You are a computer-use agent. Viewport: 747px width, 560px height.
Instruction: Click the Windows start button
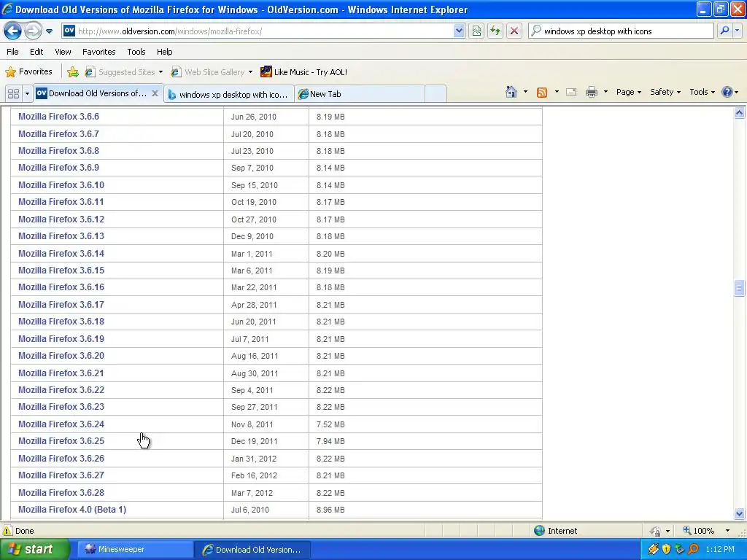click(x=34, y=549)
